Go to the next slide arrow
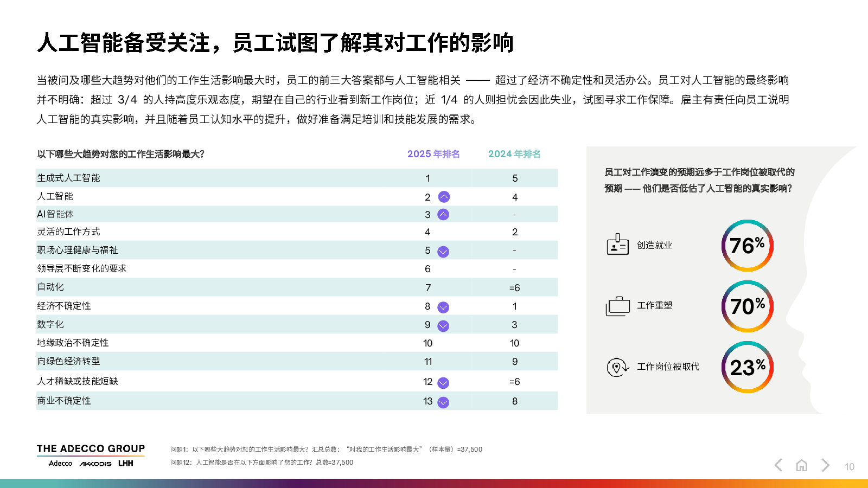This screenshot has height=488, width=868. (x=825, y=465)
